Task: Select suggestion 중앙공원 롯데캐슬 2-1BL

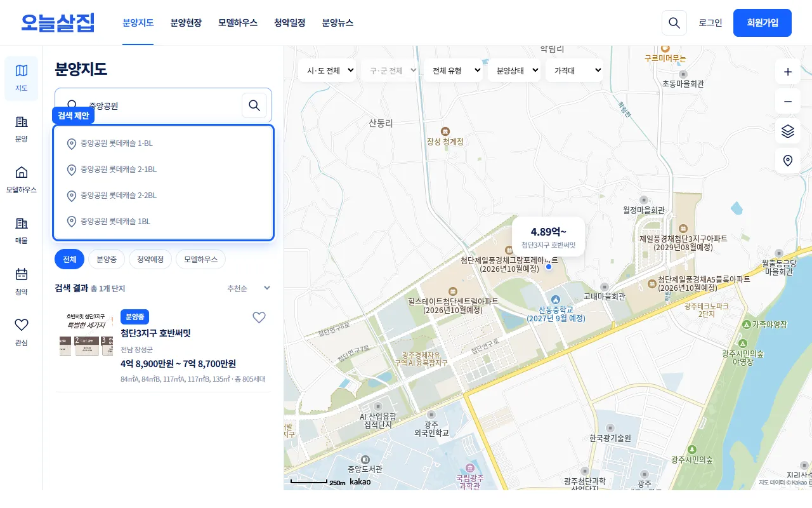Action: click(164, 170)
